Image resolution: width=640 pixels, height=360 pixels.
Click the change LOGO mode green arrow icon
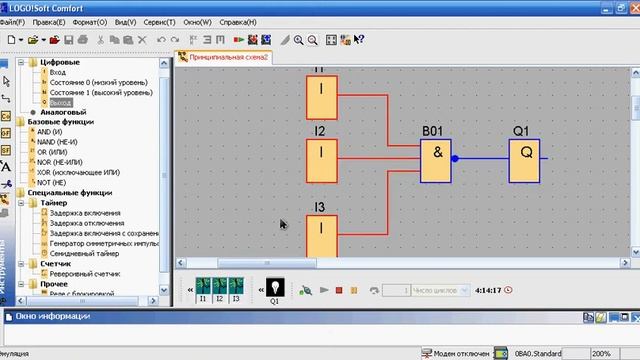point(239,40)
